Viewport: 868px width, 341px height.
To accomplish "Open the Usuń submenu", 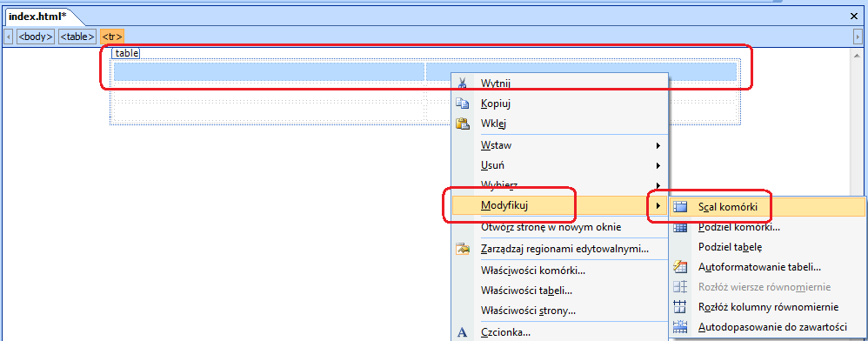I will pyautogui.click(x=560, y=165).
